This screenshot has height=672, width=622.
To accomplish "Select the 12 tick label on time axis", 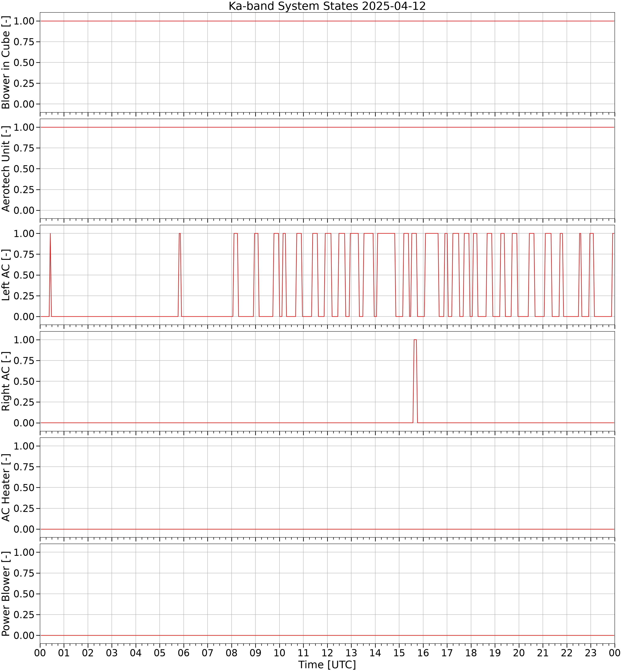I will pos(327,653).
